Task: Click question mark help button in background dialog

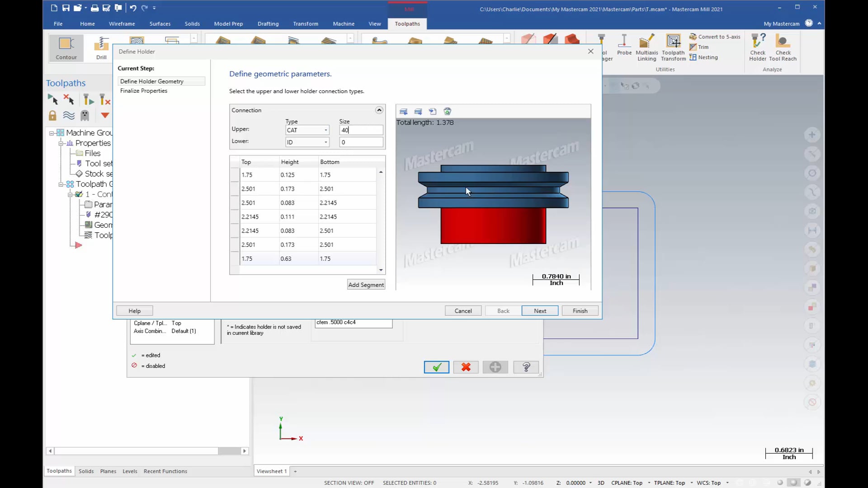Action: (526, 367)
